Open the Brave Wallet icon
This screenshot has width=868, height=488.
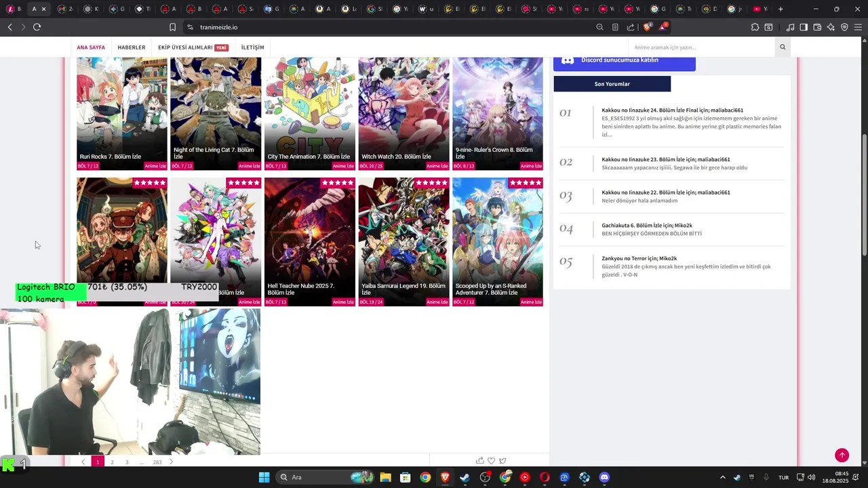pyautogui.click(x=817, y=27)
